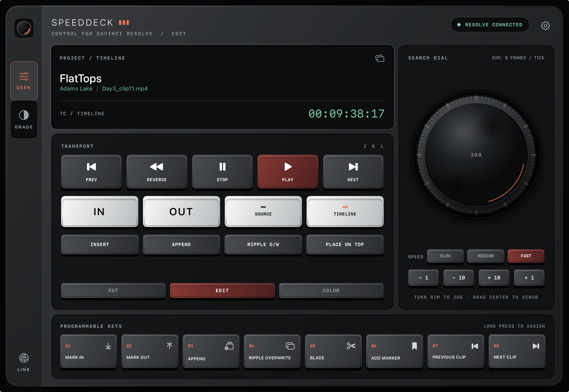Screen dimensions: 569x392
Task: Step forward ten frames with + 10
Action: 494,278
